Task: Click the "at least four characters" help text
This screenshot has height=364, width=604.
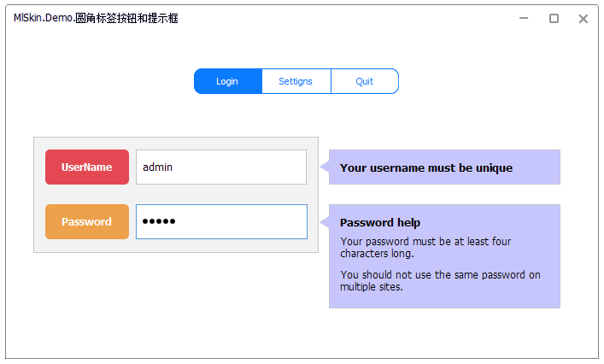Action: (x=425, y=248)
